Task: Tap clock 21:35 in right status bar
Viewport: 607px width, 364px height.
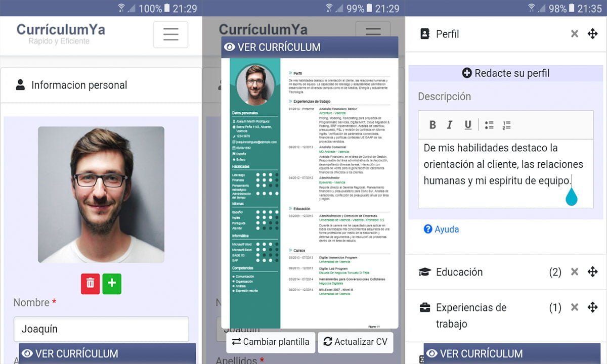Action: tap(590, 9)
